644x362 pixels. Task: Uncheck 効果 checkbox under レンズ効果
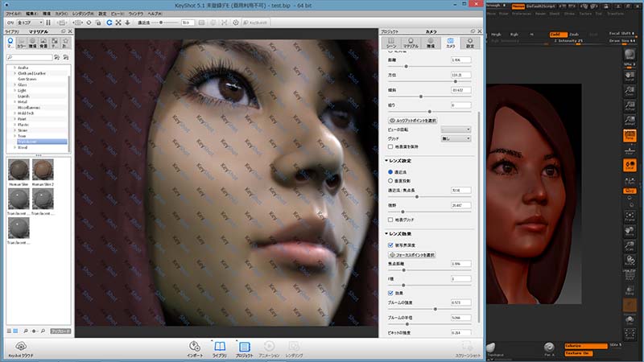point(390,293)
